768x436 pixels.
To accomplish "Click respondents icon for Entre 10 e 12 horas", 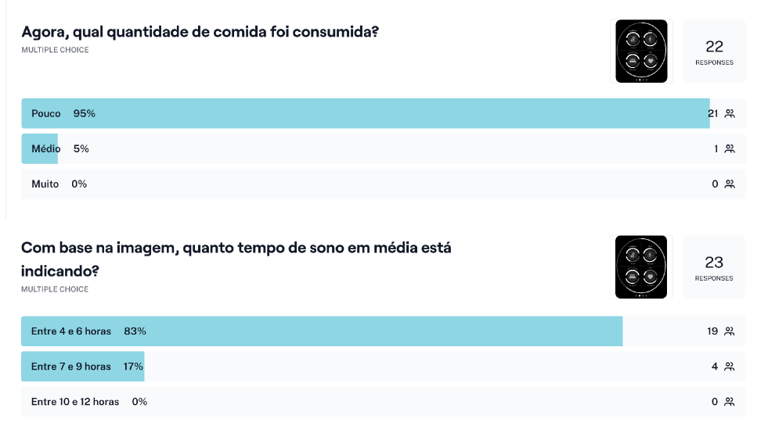I will tap(730, 402).
